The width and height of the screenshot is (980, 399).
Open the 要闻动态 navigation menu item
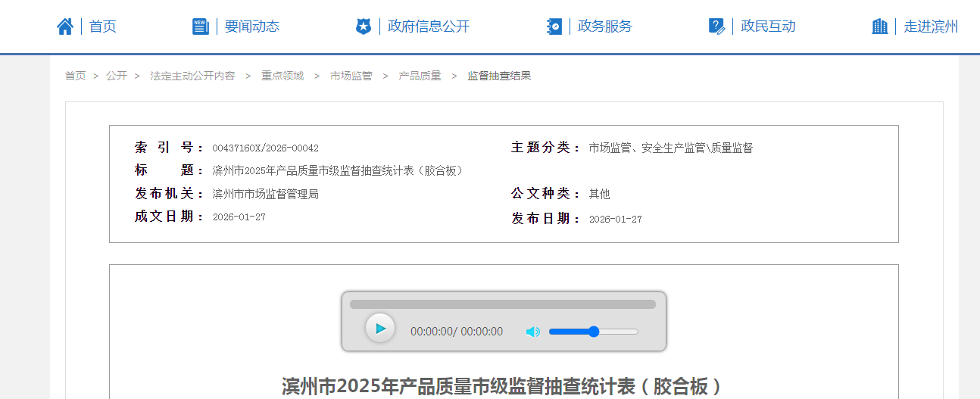pos(252,26)
